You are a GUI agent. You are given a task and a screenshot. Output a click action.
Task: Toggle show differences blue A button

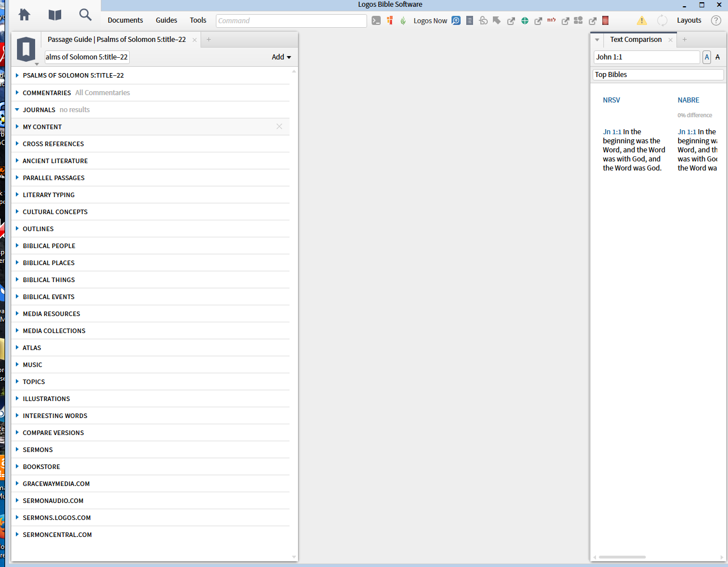706,57
